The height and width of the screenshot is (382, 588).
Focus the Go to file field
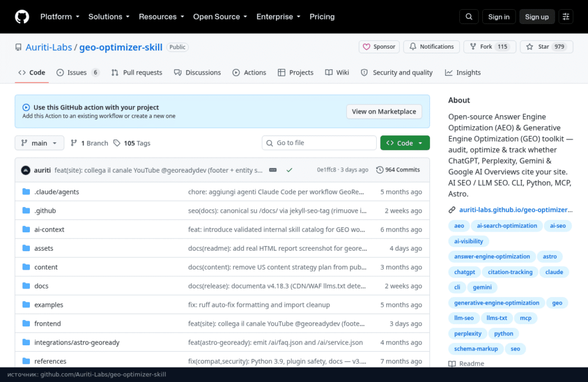(319, 143)
